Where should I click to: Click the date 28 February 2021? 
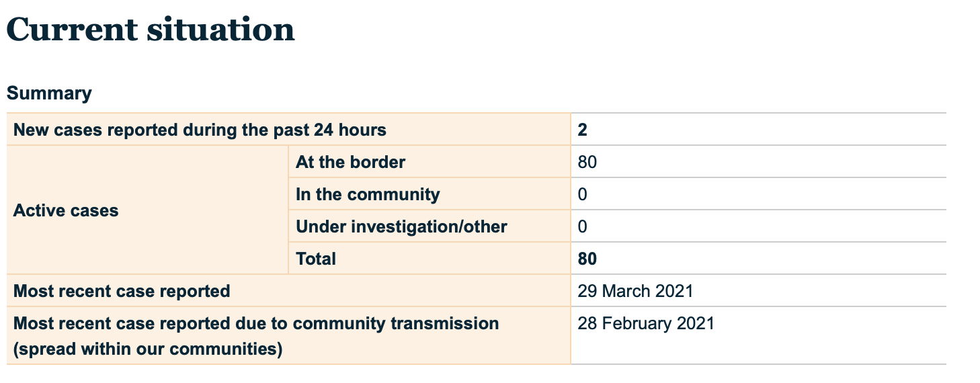click(645, 323)
